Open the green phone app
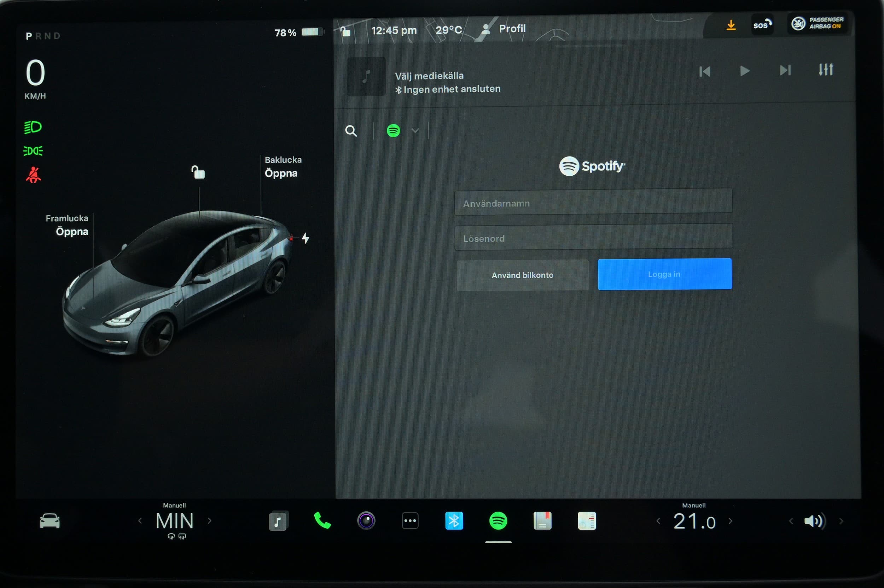 [x=322, y=520]
